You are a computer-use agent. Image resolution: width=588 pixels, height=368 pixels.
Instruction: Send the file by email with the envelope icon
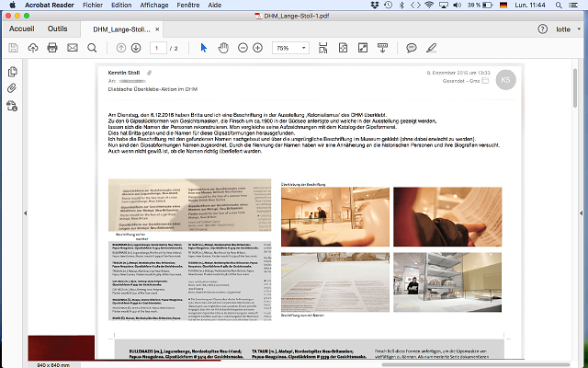coord(73,48)
